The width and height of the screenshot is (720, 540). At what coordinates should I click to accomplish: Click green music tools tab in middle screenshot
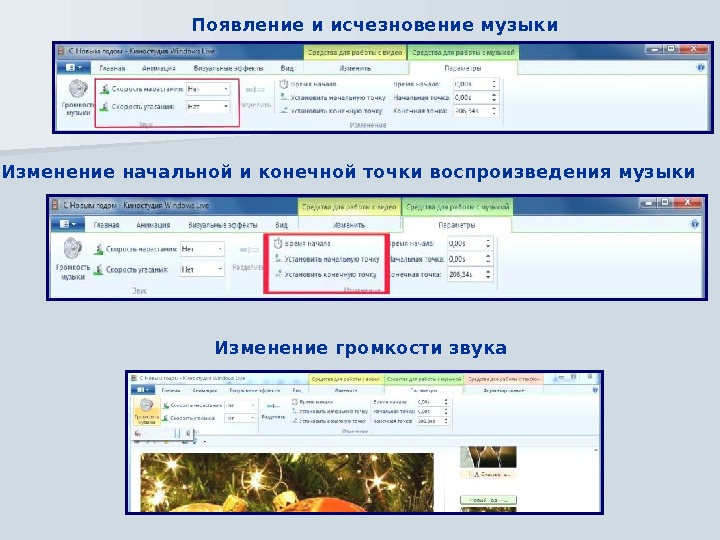pos(457,207)
